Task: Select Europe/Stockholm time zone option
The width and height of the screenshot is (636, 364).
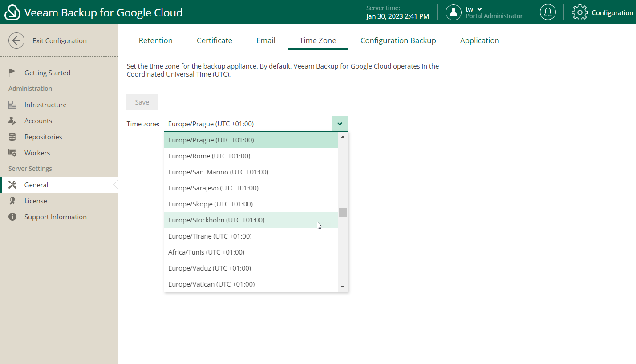Action: click(216, 220)
